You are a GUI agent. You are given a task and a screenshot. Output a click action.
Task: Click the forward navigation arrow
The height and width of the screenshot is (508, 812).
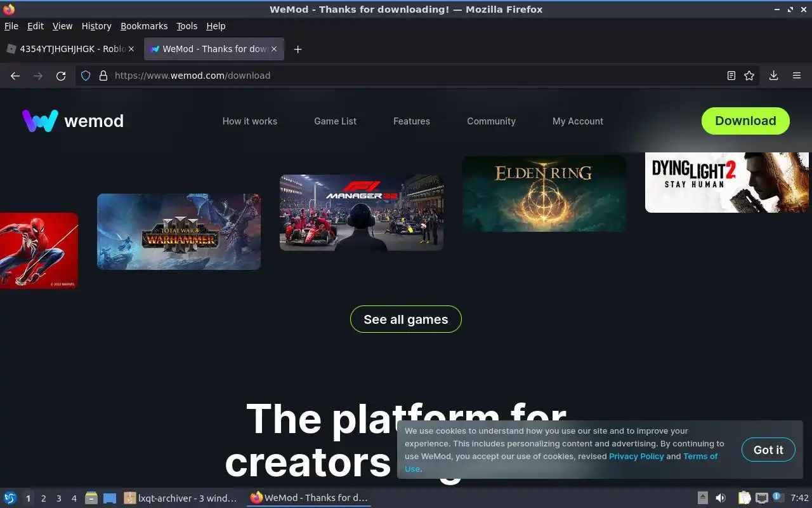pyautogui.click(x=38, y=76)
